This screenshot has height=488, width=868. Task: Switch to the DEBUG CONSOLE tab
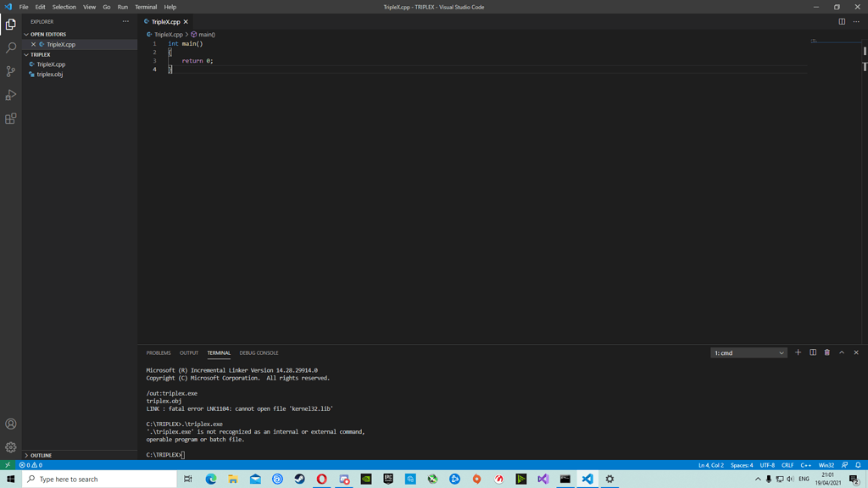click(259, 352)
